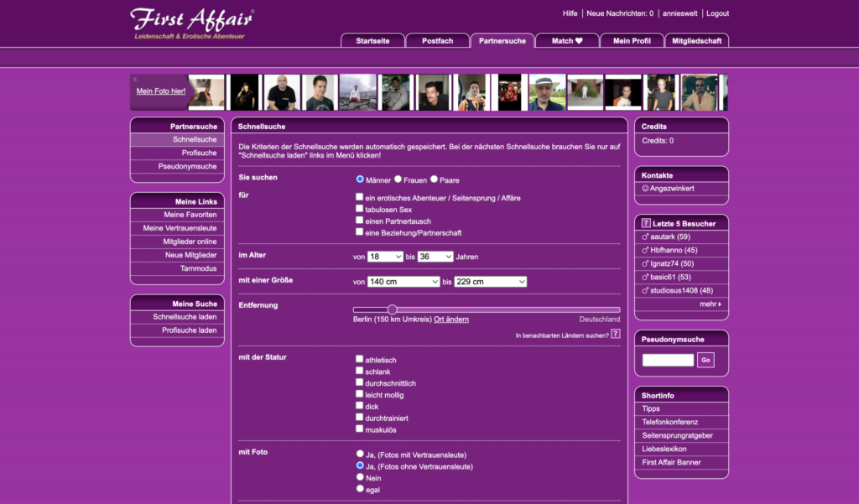Screen dimensions: 859x504
Task: Tick the muskulös checkbox
Action: tap(359, 429)
